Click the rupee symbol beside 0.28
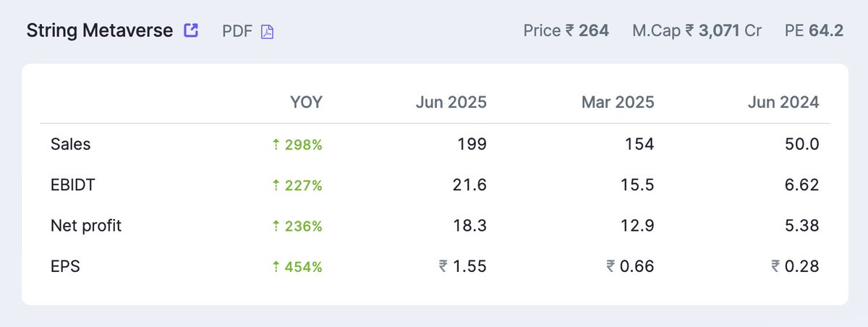868x327 pixels. coord(776,267)
